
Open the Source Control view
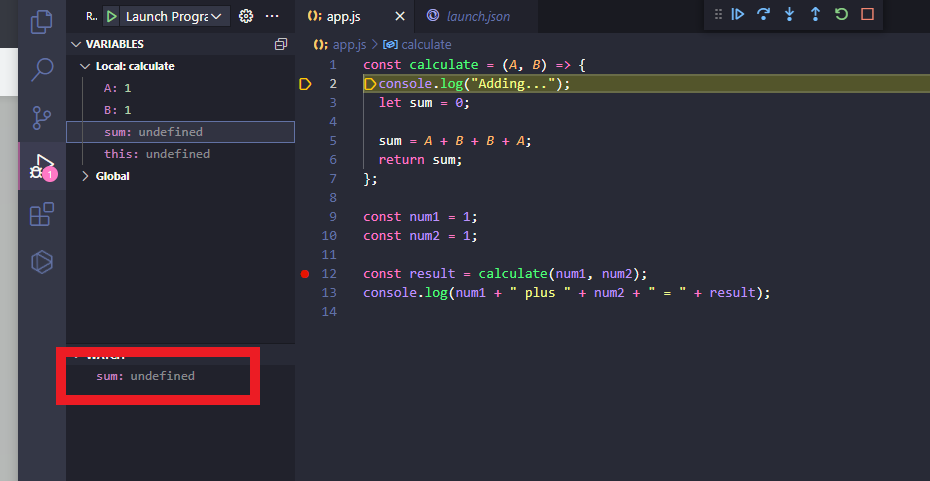(x=42, y=117)
